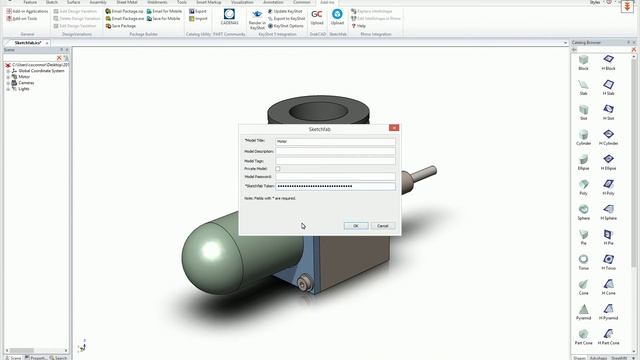
Task: Open Add-on Tools
Action: click(22, 19)
